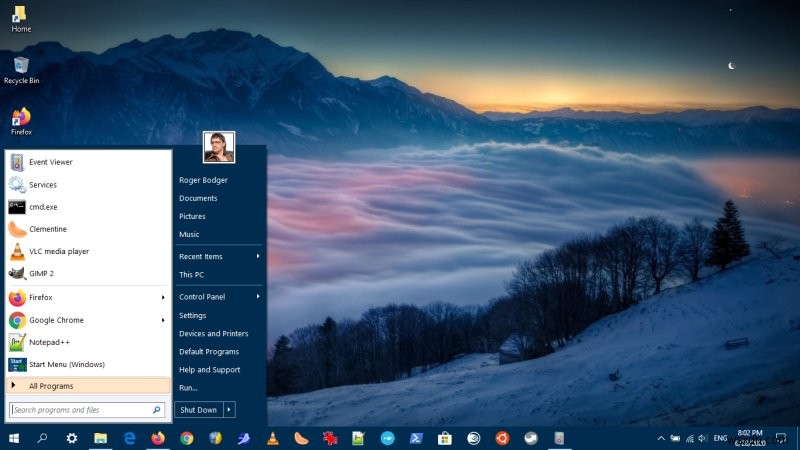800x450 pixels.
Task: Open This PC from start menu
Action: tap(191, 274)
